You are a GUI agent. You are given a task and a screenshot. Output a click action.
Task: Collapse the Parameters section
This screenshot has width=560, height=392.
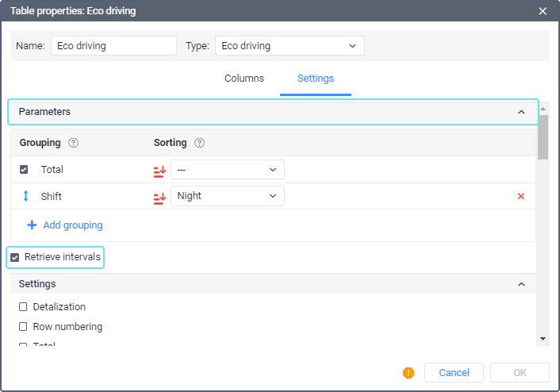(521, 112)
